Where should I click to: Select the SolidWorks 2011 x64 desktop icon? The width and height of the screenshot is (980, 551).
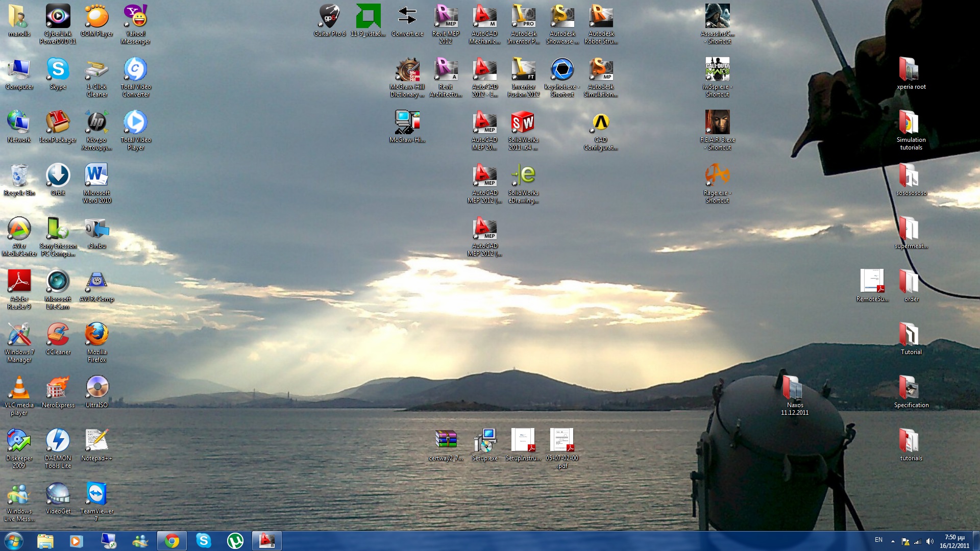(x=523, y=123)
